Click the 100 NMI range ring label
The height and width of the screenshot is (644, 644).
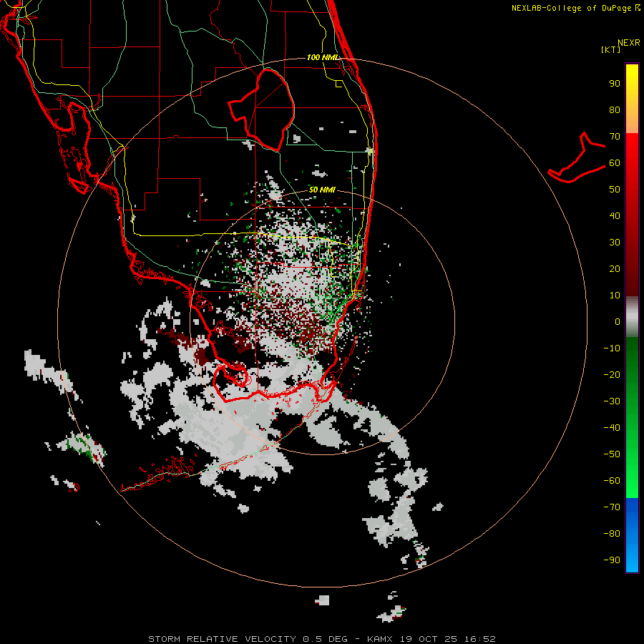coord(323,57)
